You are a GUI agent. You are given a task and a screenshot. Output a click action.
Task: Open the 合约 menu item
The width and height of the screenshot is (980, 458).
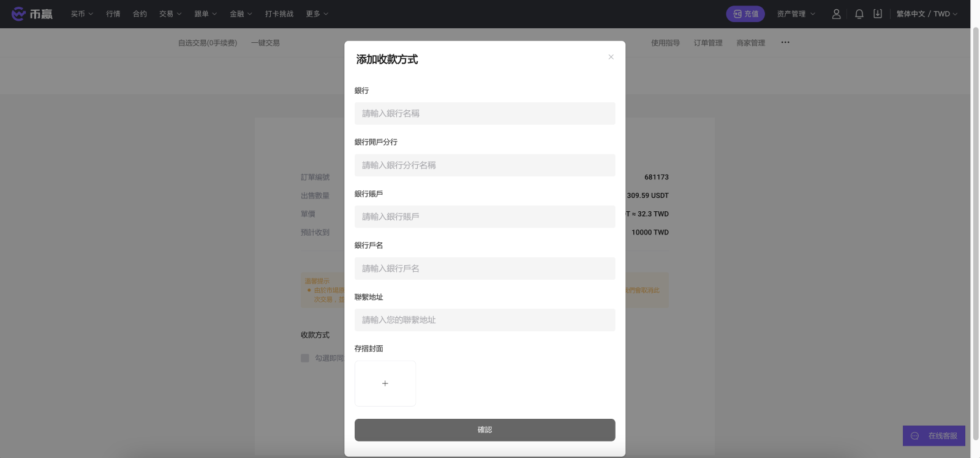point(140,13)
